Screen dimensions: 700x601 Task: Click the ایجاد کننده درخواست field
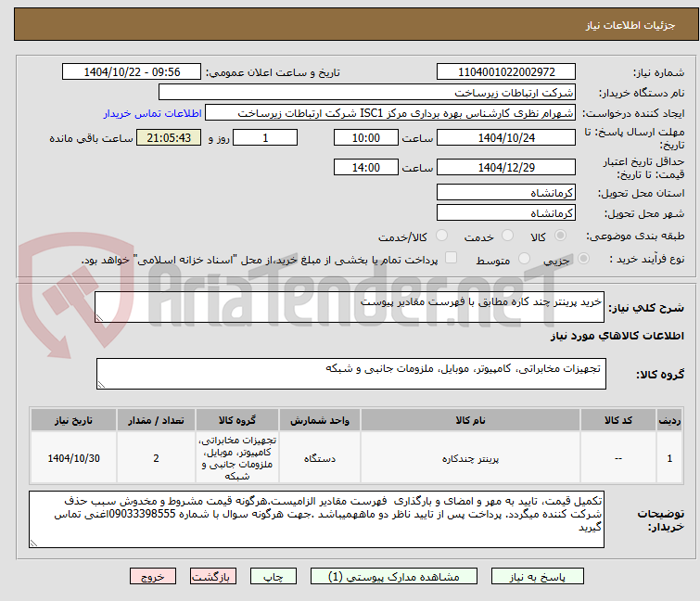[x=390, y=113]
